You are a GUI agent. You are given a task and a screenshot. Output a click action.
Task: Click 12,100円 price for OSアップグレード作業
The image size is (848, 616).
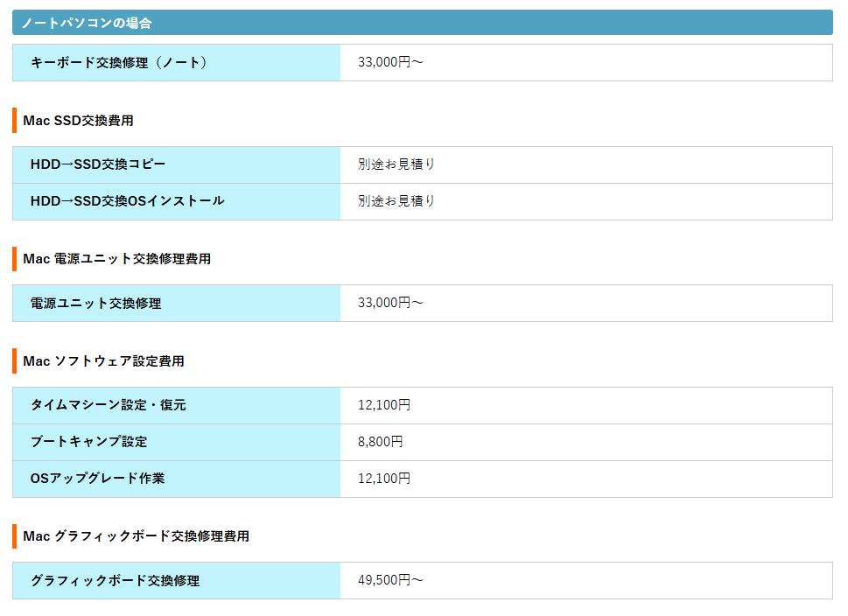click(x=384, y=479)
